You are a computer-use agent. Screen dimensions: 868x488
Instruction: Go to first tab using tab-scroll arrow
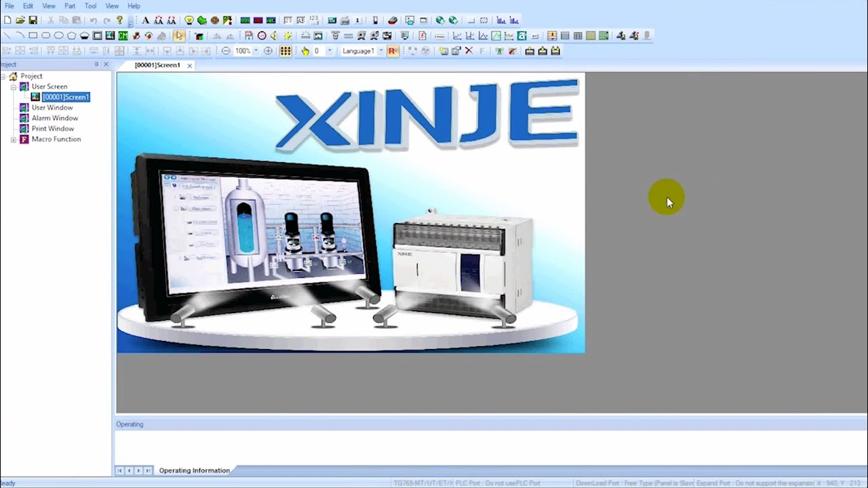point(120,470)
